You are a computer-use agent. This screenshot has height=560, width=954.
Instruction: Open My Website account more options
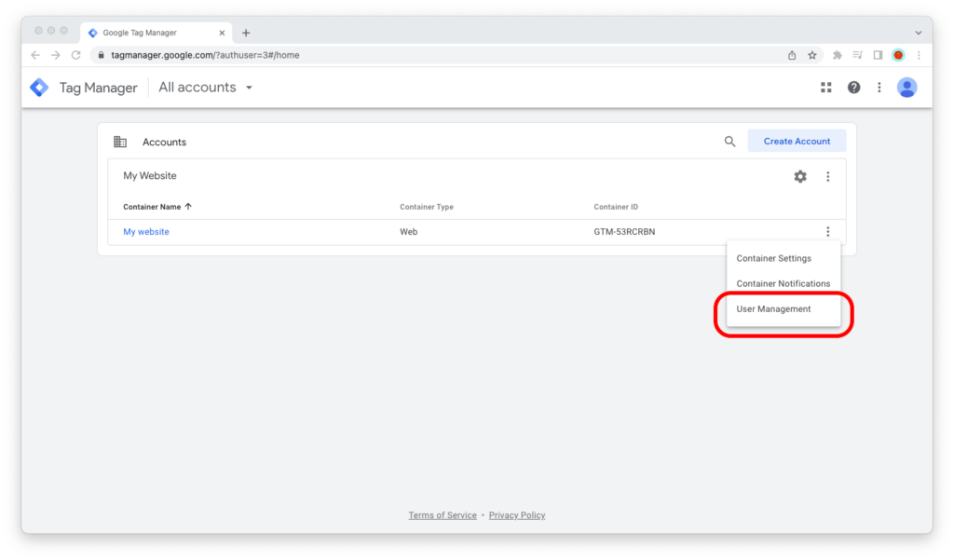click(827, 176)
